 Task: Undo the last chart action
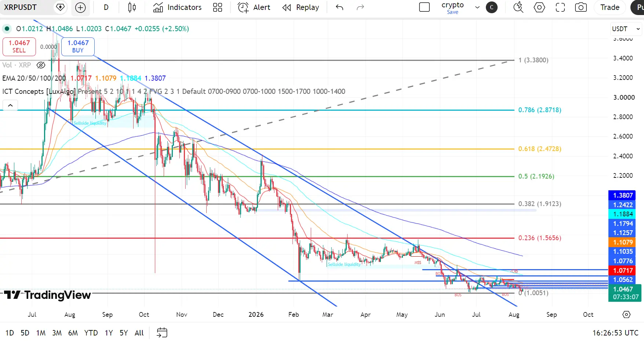(x=339, y=7)
